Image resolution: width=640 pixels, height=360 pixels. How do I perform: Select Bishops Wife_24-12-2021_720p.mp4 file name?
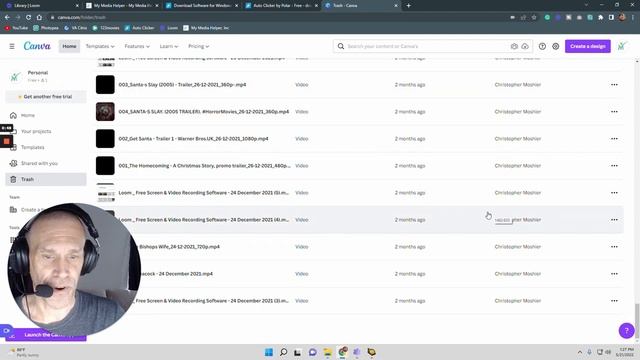click(180, 247)
